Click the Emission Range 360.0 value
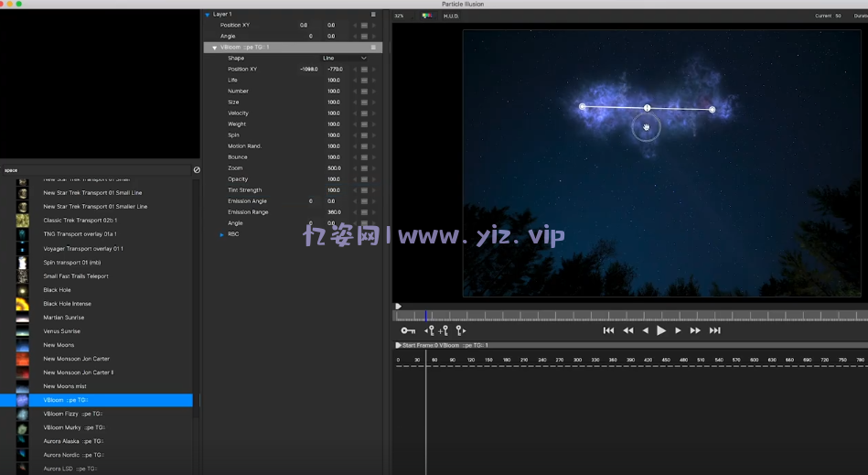868x475 pixels. tap(334, 212)
